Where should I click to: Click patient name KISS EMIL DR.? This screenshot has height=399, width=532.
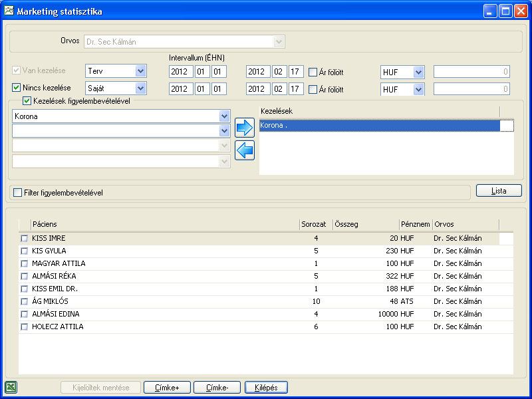(55, 289)
